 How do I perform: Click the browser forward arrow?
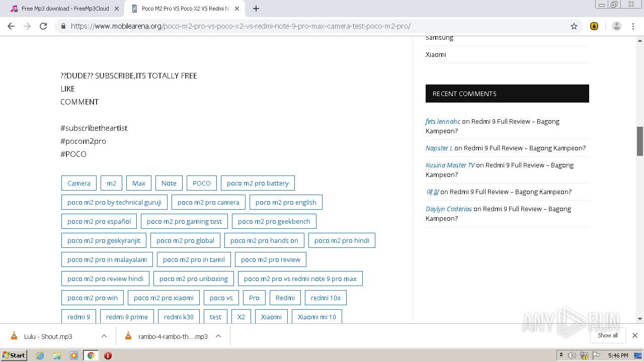click(x=27, y=26)
